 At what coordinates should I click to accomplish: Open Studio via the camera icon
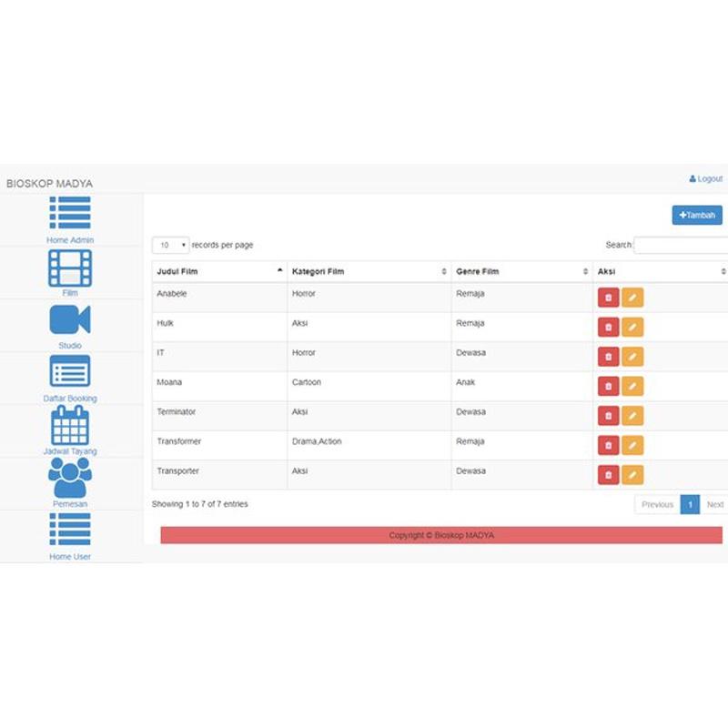pos(70,320)
